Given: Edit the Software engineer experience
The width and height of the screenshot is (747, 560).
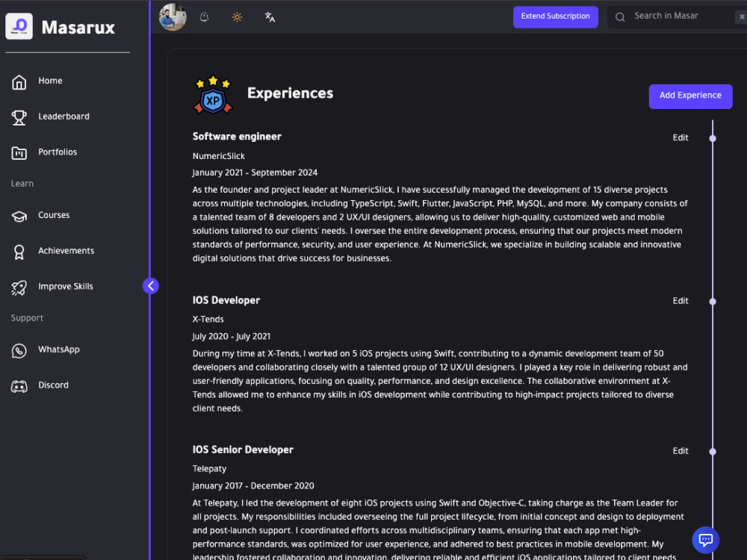Looking at the screenshot, I should (681, 137).
